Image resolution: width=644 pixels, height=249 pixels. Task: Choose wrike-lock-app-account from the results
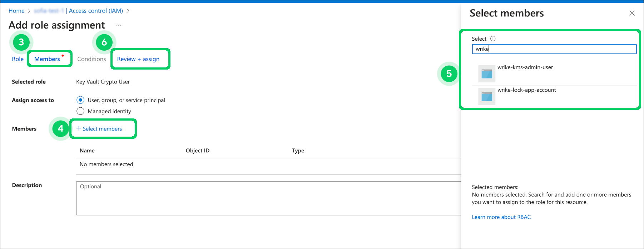point(554,96)
